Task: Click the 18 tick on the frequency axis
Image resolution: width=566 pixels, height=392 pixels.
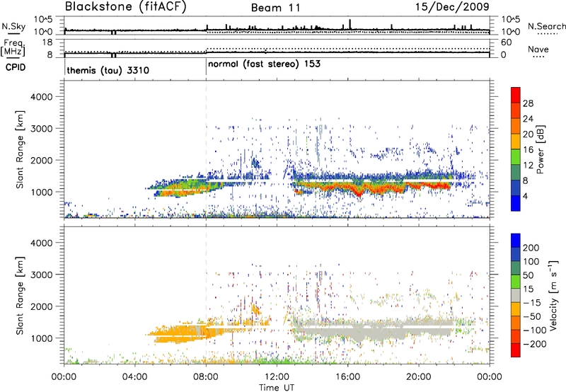Action: pos(47,42)
